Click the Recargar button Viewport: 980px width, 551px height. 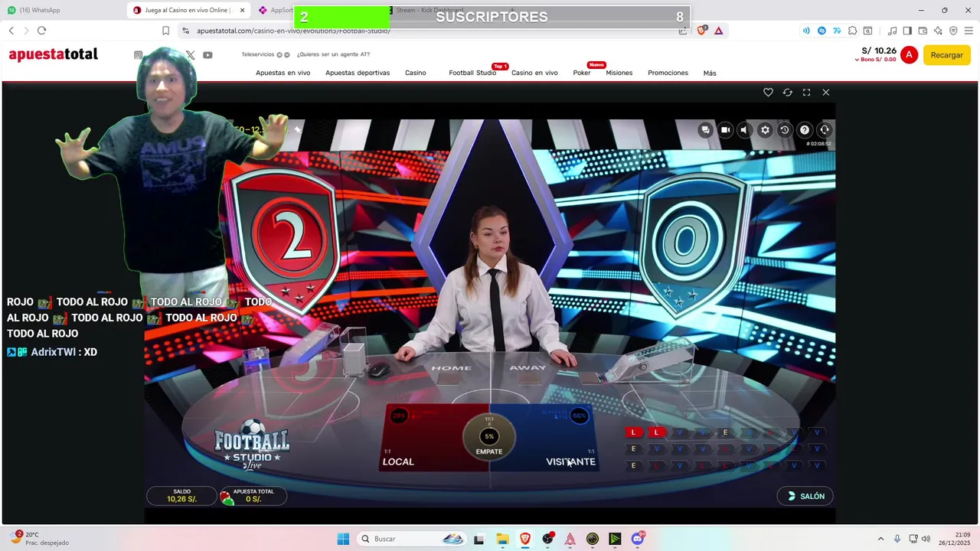click(x=947, y=55)
